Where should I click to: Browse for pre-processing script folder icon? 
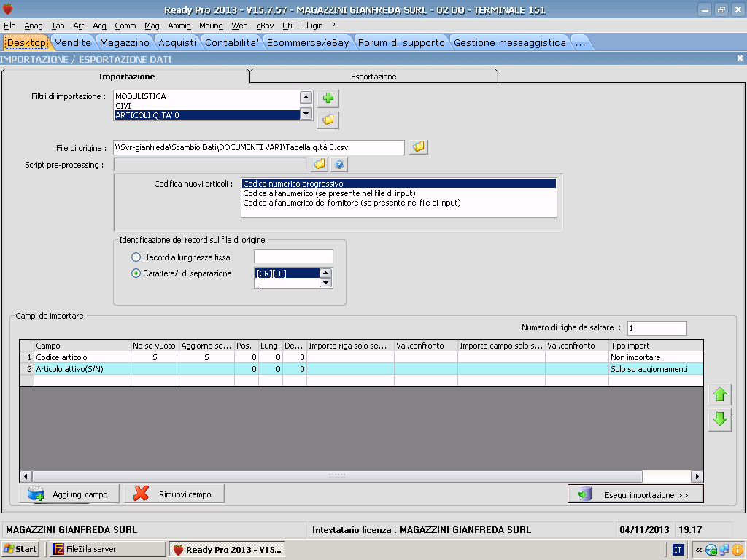click(320, 164)
